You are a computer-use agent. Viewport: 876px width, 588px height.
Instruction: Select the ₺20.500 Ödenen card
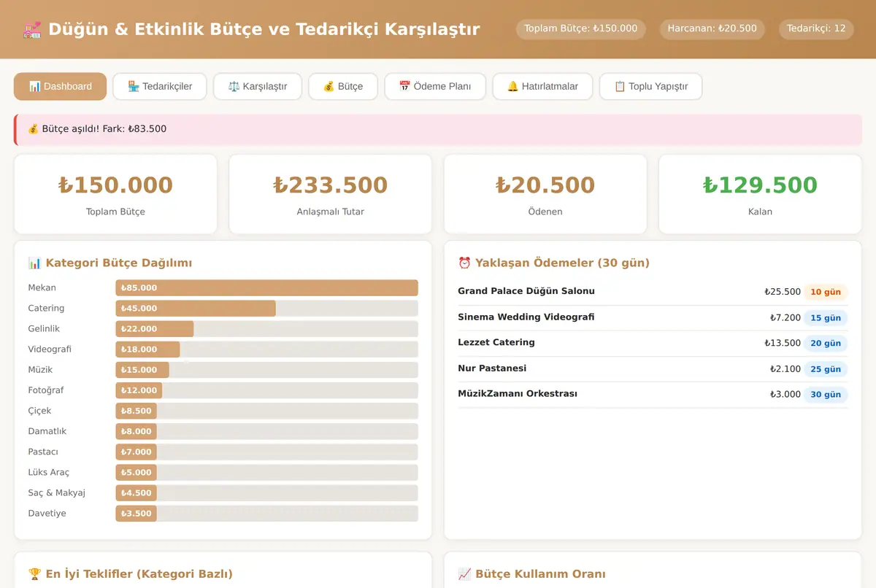[x=545, y=194]
